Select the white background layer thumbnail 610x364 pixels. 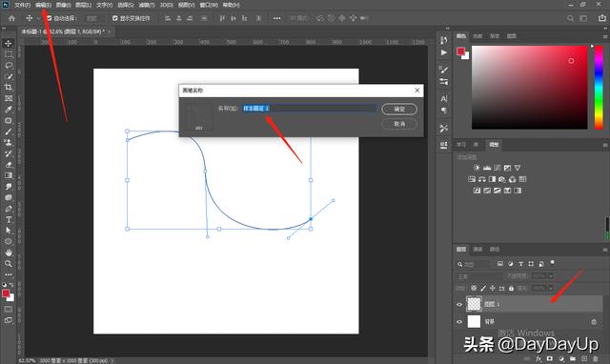coord(474,322)
